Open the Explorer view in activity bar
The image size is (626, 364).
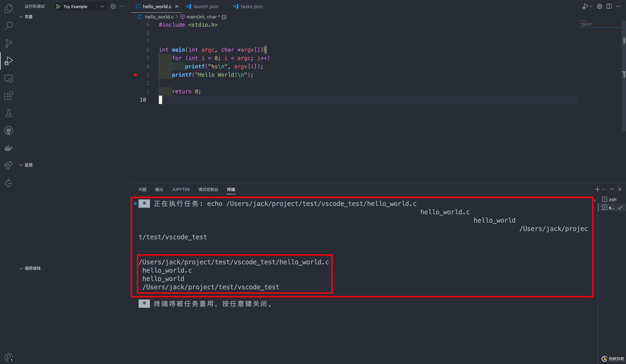pos(9,9)
